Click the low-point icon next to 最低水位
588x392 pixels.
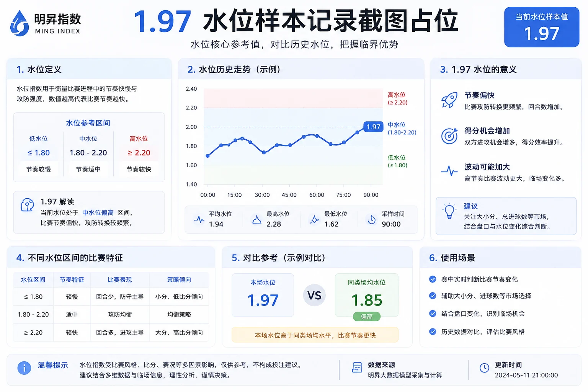point(314,219)
